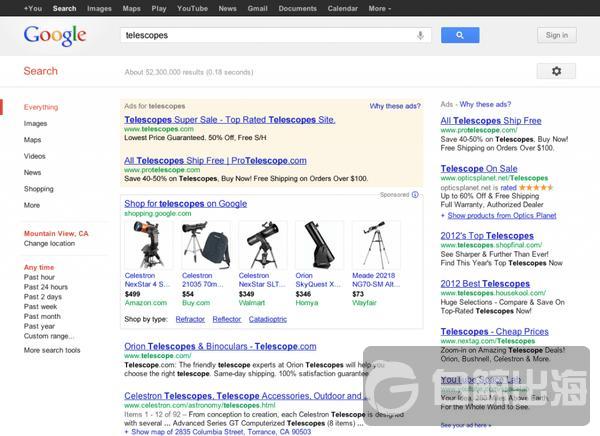
Task: Open Maps in top navigation bar
Action: coord(131,8)
